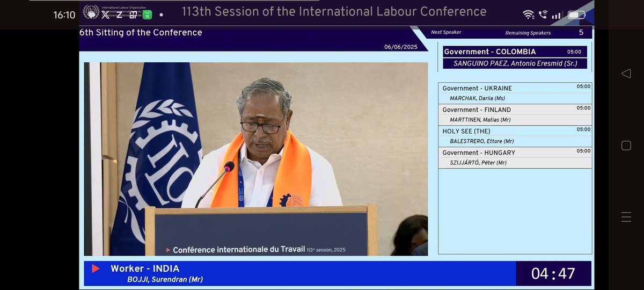The height and width of the screenshot is (290, 644).
Task: Click the name BOJJI, Surendran (Mr)
Action: click(165, 279)
